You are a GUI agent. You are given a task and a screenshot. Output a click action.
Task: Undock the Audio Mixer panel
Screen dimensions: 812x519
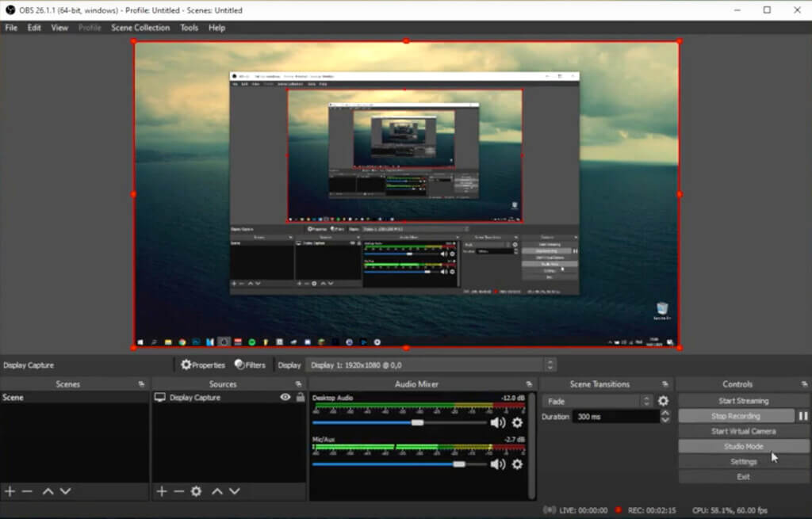(529, 384)
